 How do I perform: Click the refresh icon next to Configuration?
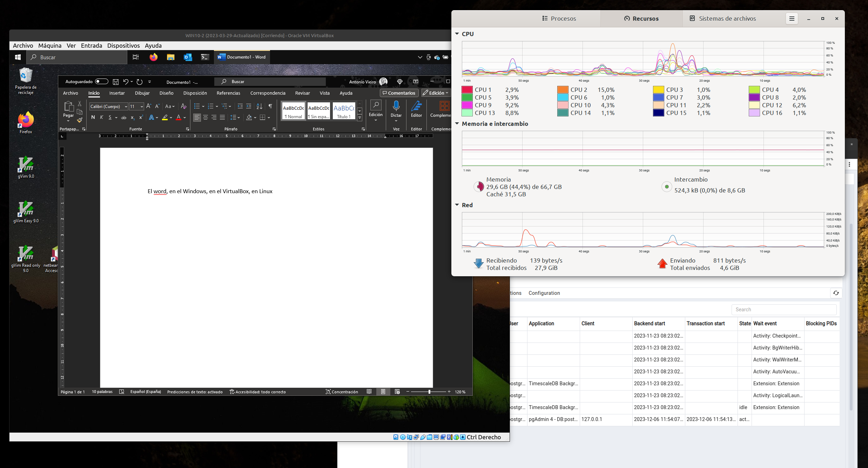pyautogui.click(x=836, y=293)
